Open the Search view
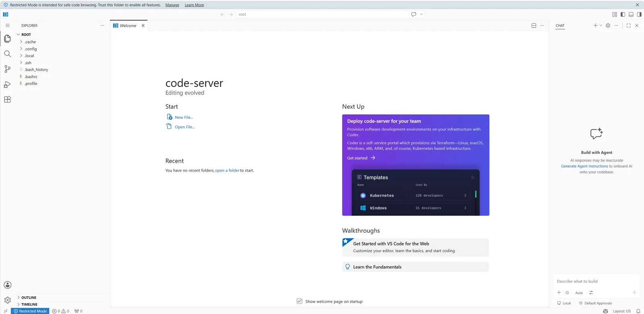Screen dimensions: 644x314 point(7,54)
